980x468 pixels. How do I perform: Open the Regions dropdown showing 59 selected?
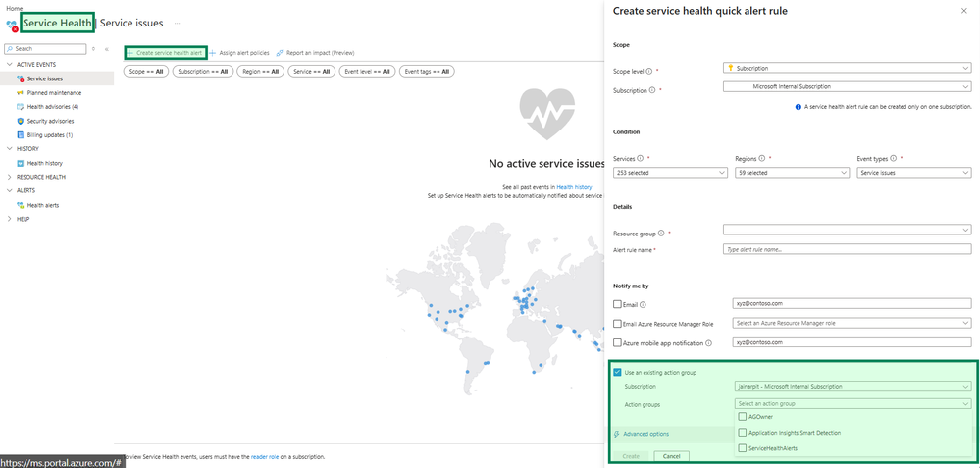[792, 173]
